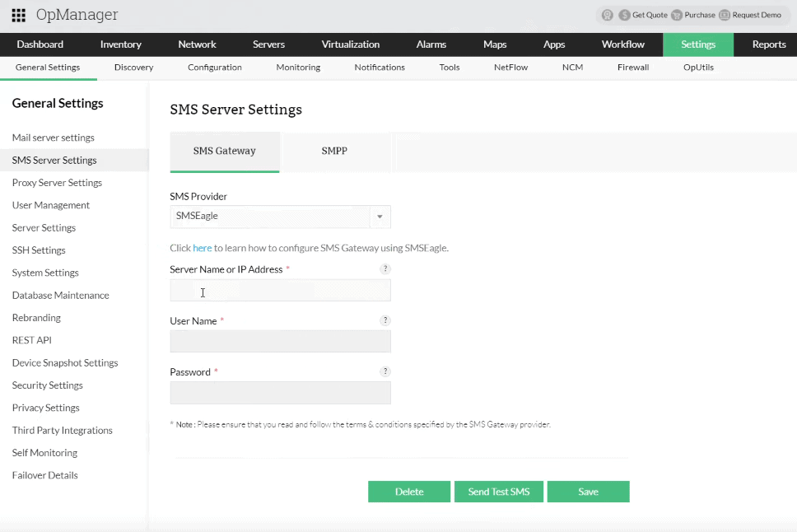
Task: Open System Settings in sidebar
Action: point(45,273)
